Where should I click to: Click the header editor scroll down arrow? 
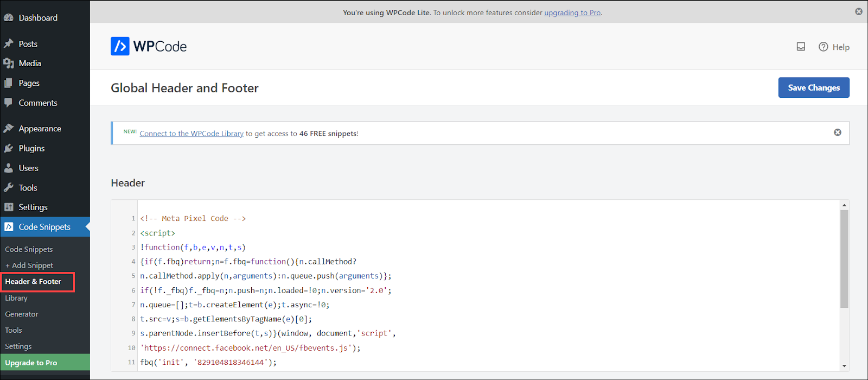pyautogui.click(x=844, y=366)
